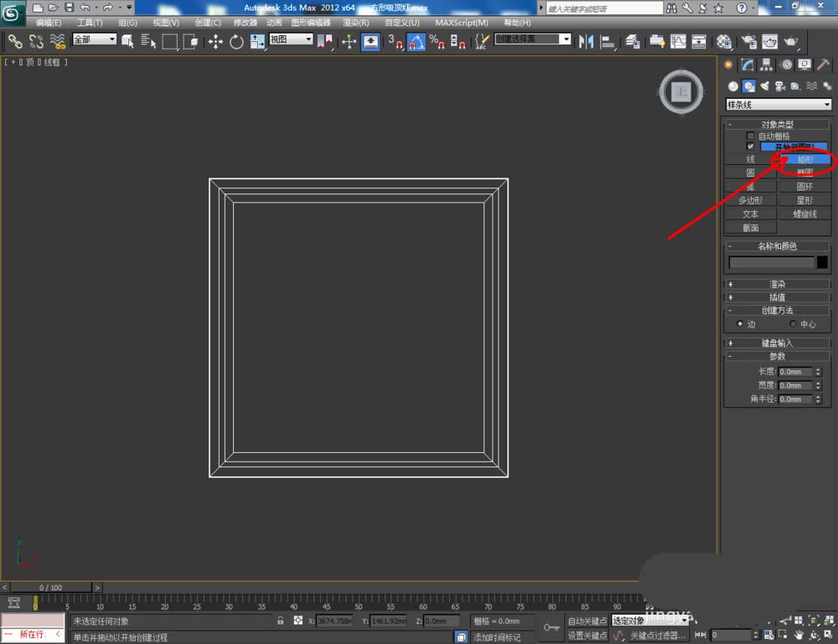The height and width of the screenshot is (644, 838).
Task: Click the 多边形 polygon shape button
Action: click(x=750, y=200)
